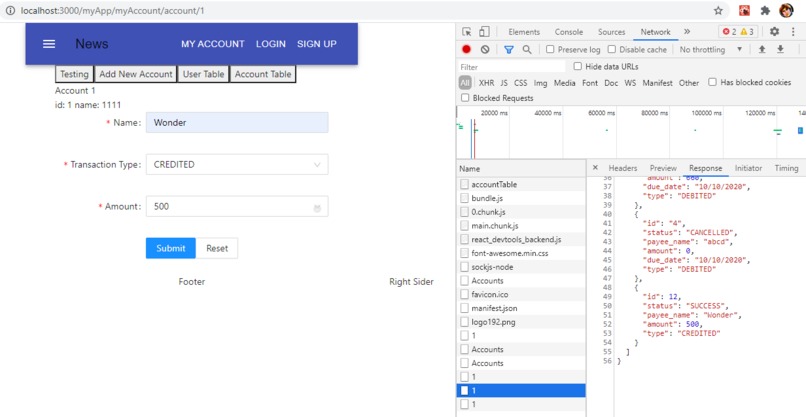Filter requests by XHR
This screenshot has height=417, width=806.
[x=487, y=83]
